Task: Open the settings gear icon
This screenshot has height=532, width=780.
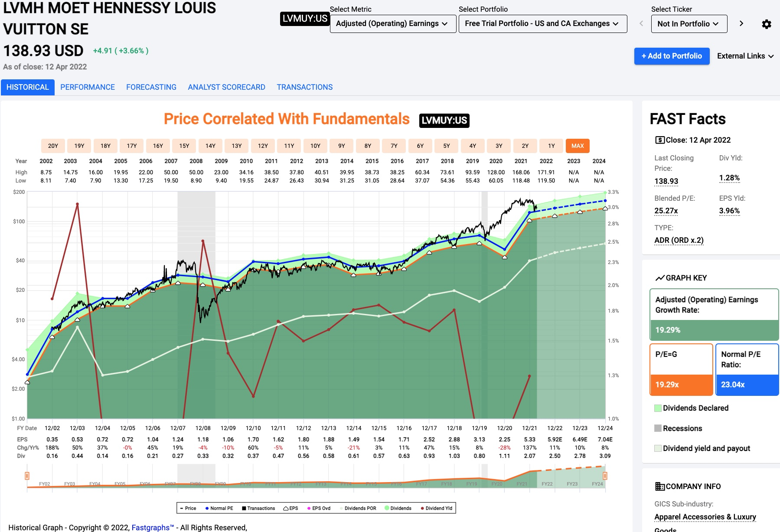Action: click(x=766, y=24)
